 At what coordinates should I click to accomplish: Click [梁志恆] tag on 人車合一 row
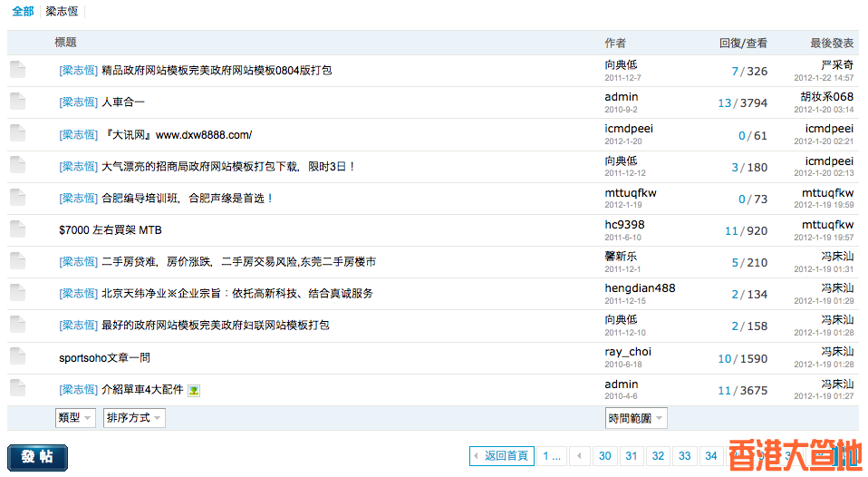pos(78,102)
